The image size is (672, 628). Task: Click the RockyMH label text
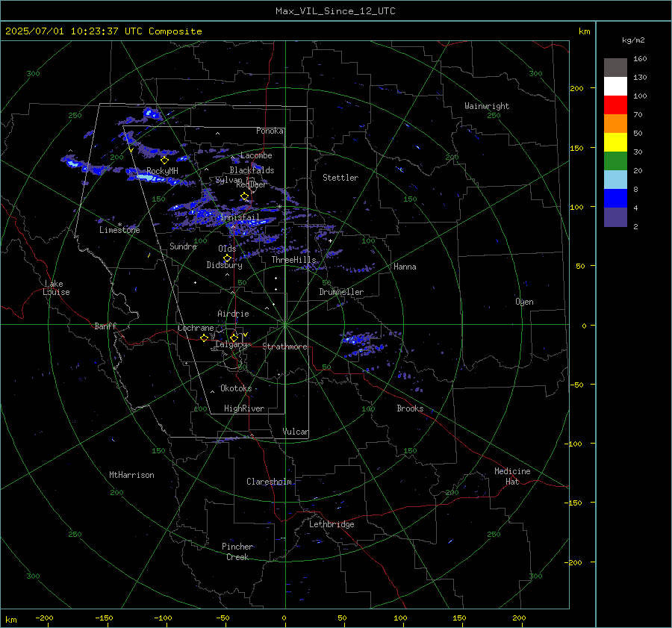tap(163, 171)
